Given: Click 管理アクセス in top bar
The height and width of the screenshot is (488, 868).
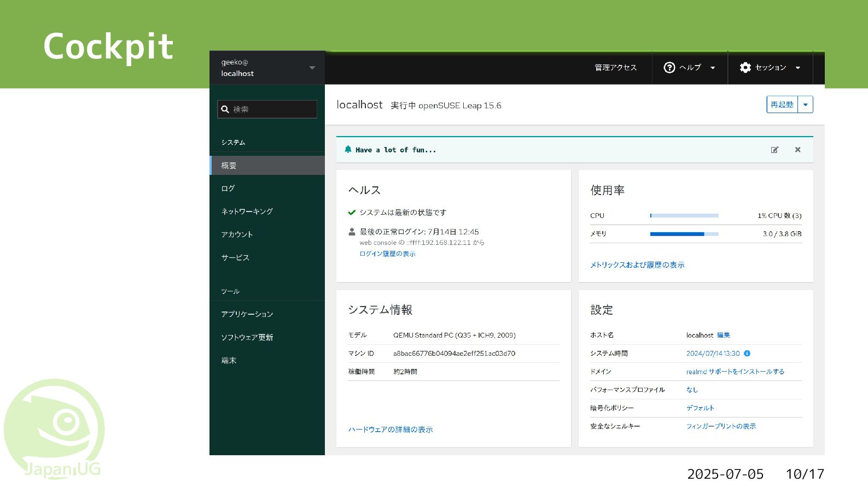Looking at the screenshot, I should coord(615,67).
